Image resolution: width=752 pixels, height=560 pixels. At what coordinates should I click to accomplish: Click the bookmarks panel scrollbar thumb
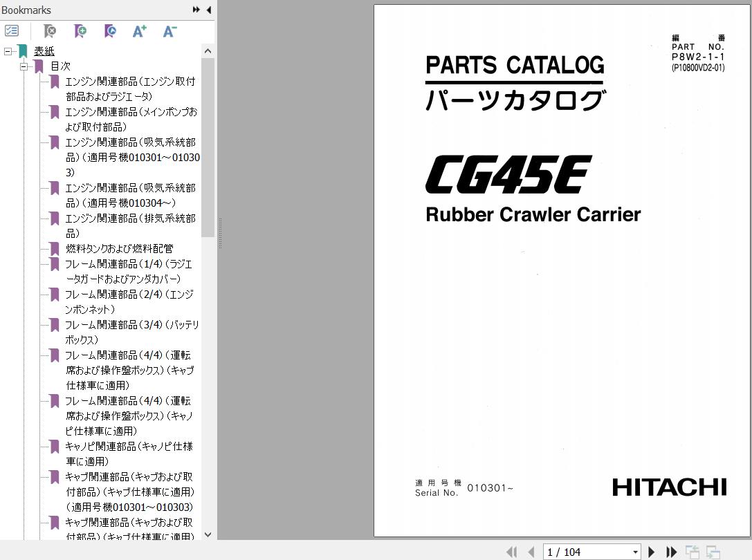click(x=208, y=147)
